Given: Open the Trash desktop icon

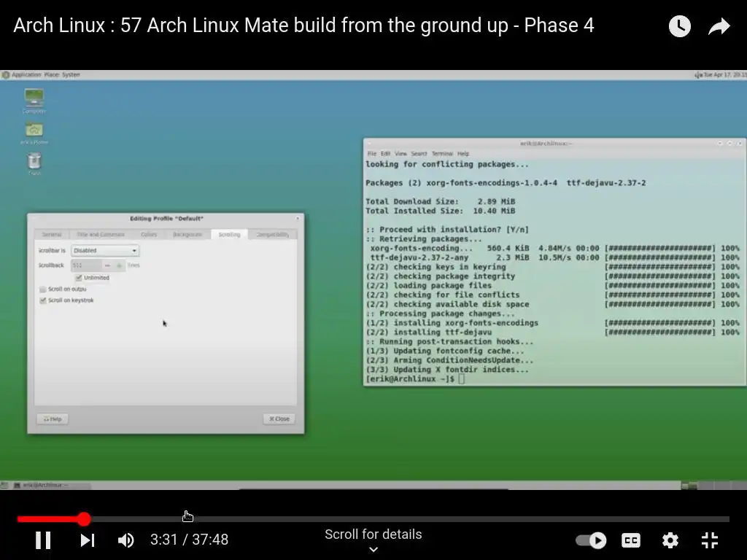Looking at the screenshot, I should (x=34, y=164).
